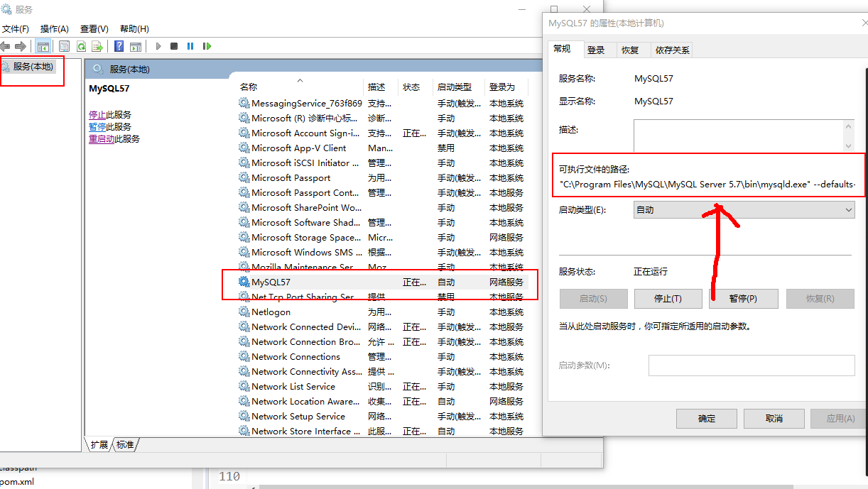Pause the service with the blue pause icon
Viewport: 868px width, 489px height.
pyautogui.click(x=190, y=46)
